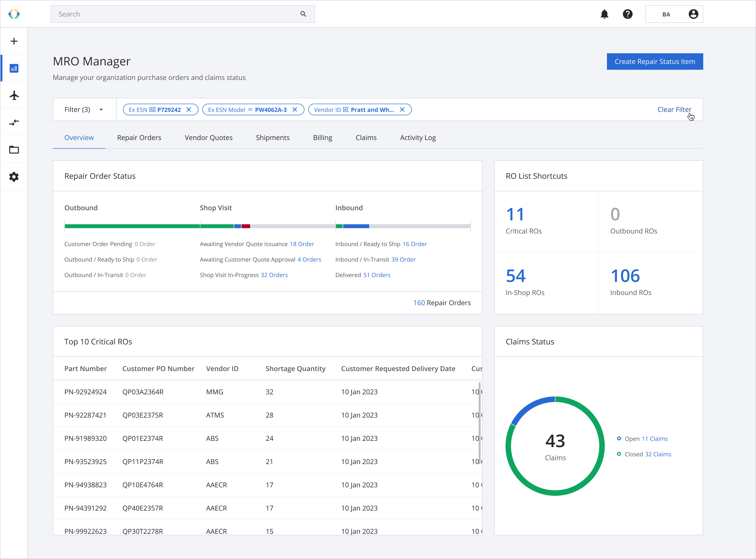
Task: Click the P729242 filter chip value
Action: click(169, 110)
